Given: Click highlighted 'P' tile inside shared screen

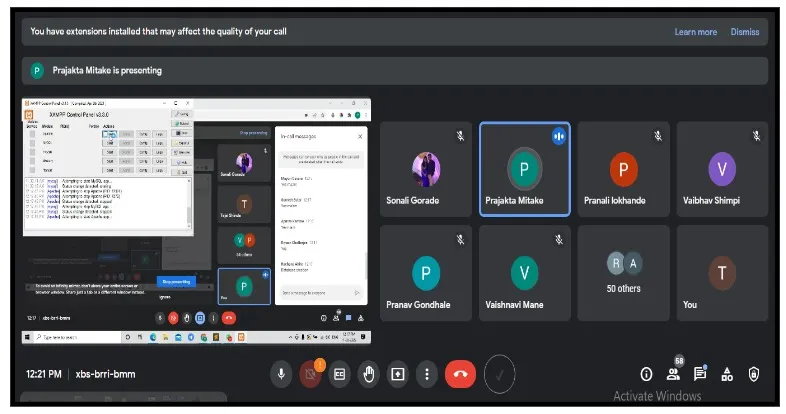Looking at the screenshot, I should [x=244, y=287].
